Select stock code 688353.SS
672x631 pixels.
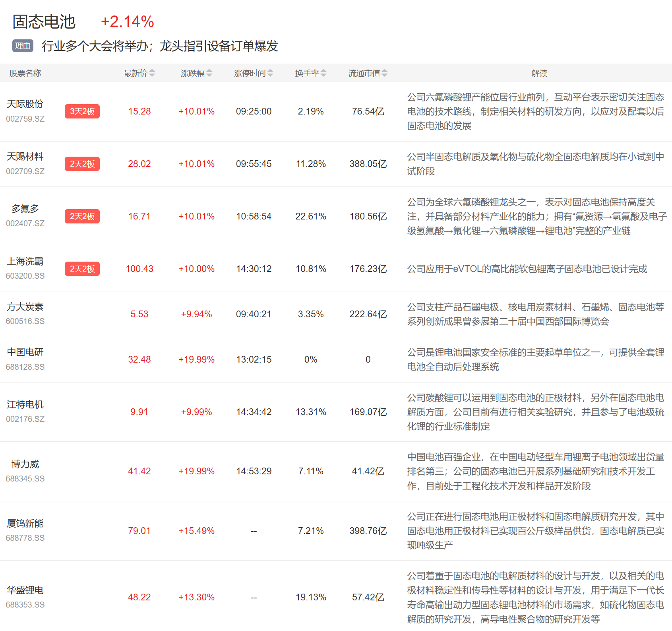[x=25, y=605]
